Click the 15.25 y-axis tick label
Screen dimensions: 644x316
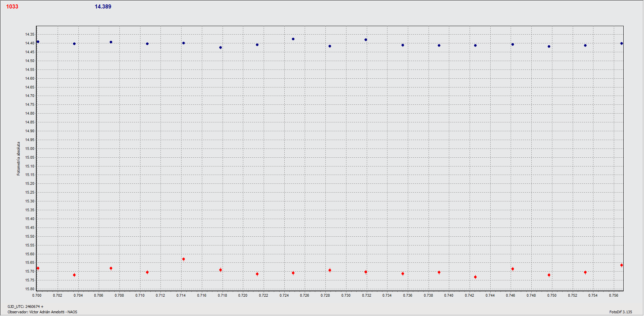coord(30,192)
